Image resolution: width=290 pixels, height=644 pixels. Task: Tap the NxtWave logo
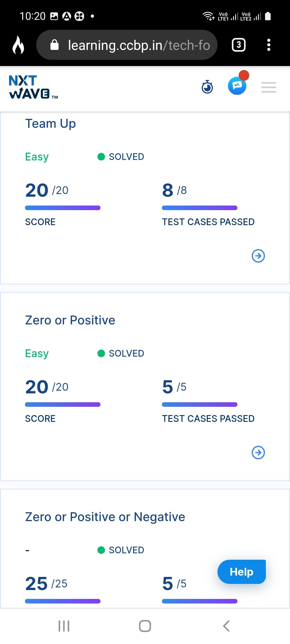(x=33, y=87)
